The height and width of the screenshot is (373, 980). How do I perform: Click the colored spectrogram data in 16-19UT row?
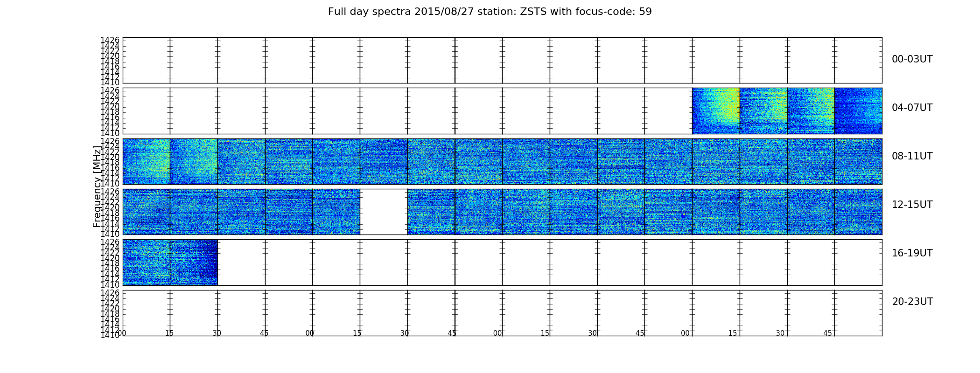pos(170,262)
